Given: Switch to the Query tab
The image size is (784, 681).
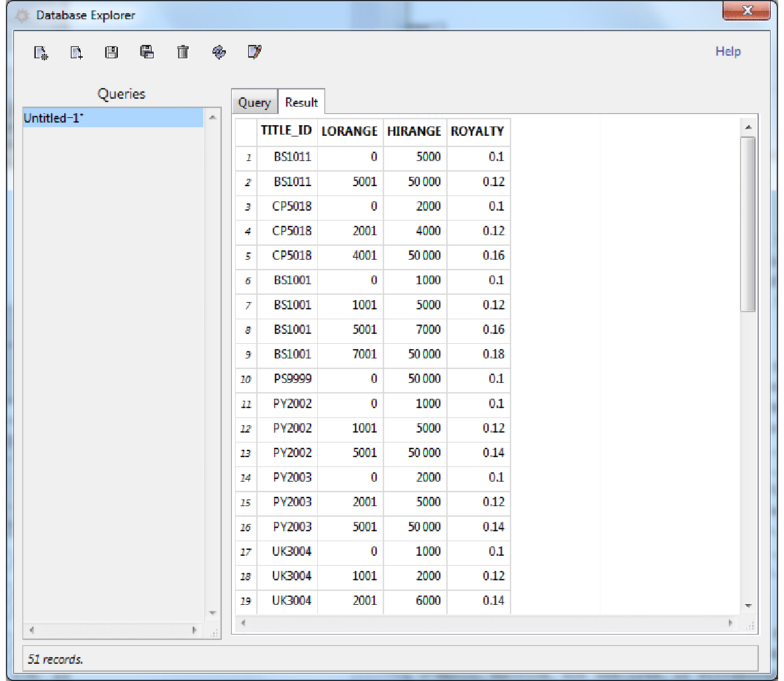Looking at the screenshot, I should click(x=254, y=103).
